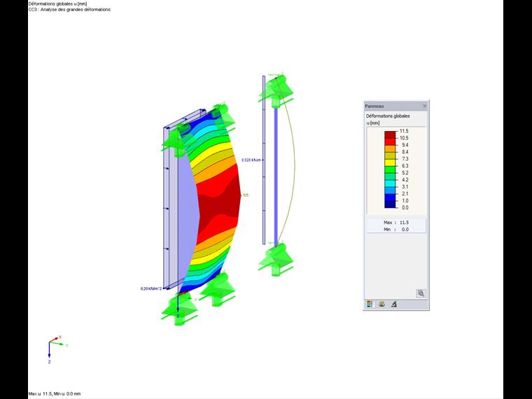Viewport: 532px width, 399px height.
Task: Open the color scale tab icon
Action: point(370,304)
